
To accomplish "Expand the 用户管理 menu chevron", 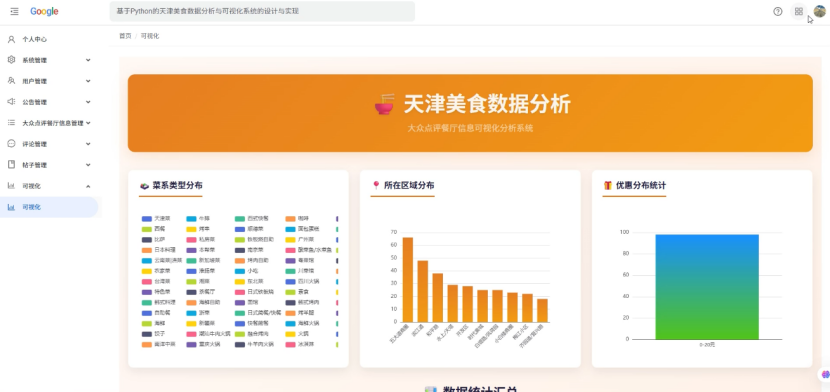I will click(x=88, y=81).
